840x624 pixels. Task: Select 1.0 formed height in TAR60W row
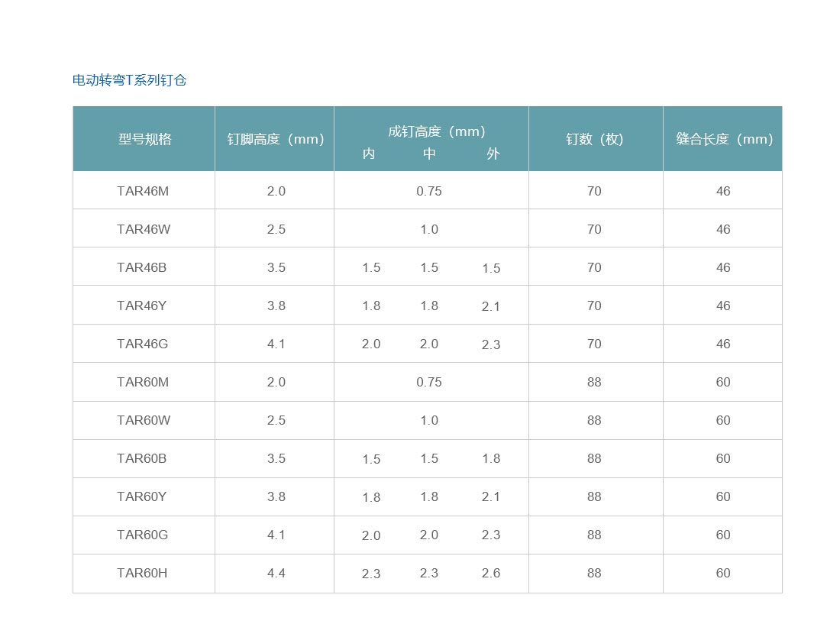(x=429, y=421)
